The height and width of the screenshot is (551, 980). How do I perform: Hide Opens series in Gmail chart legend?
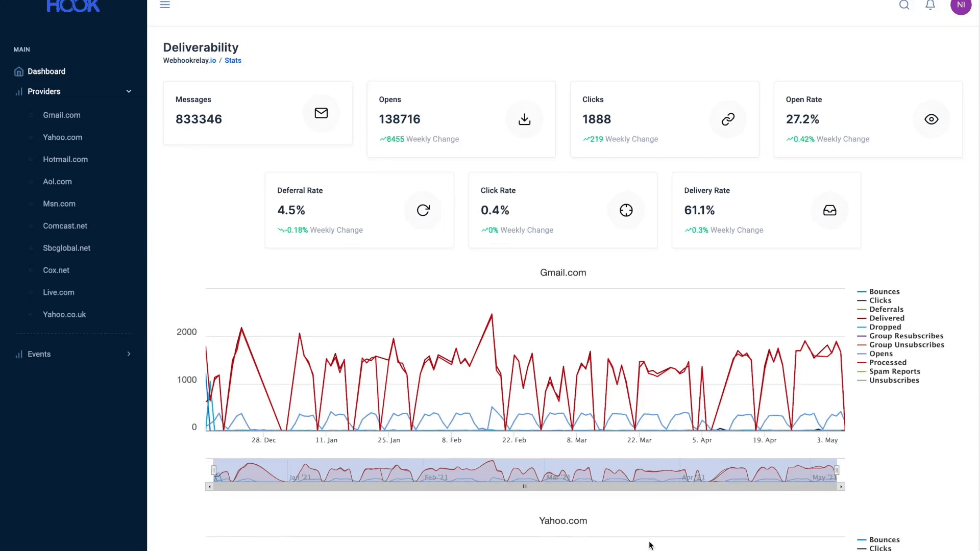880,354
